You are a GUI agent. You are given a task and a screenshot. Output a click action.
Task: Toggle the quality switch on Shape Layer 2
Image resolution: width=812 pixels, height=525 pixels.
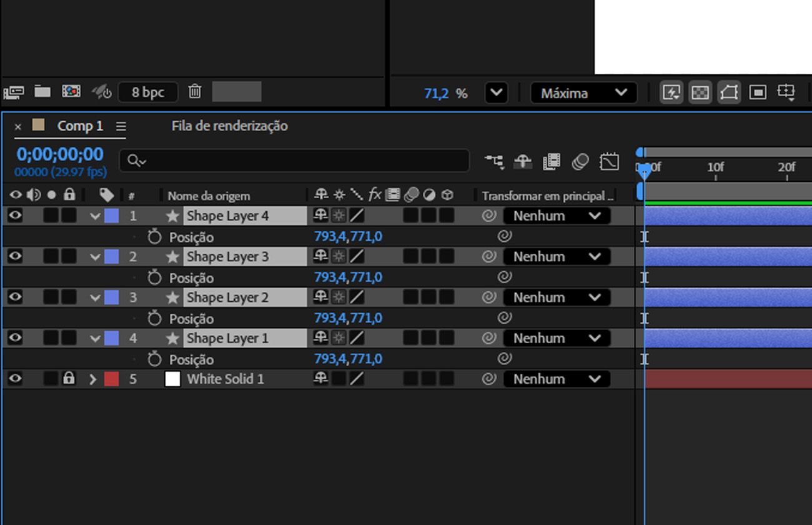click(356, 297)
